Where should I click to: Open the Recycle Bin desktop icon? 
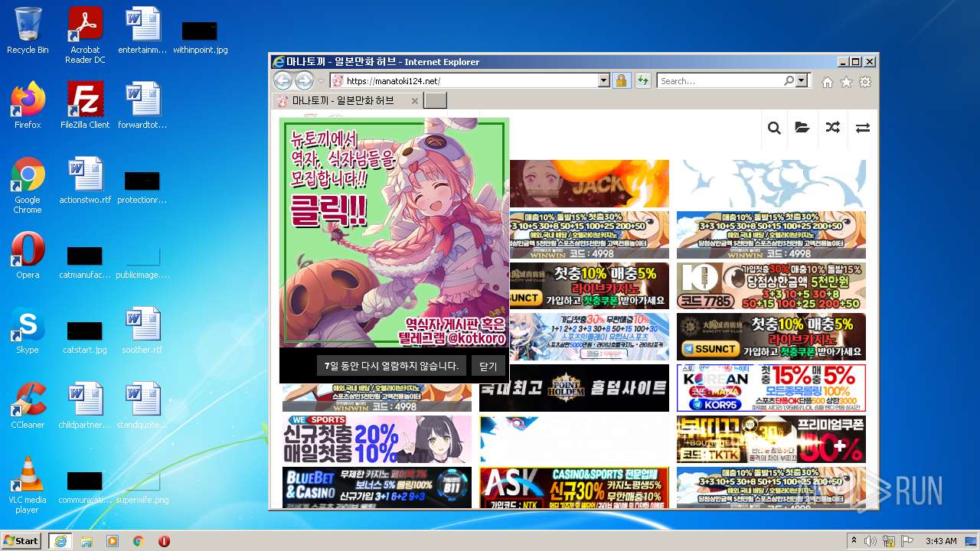pos(28,31)
